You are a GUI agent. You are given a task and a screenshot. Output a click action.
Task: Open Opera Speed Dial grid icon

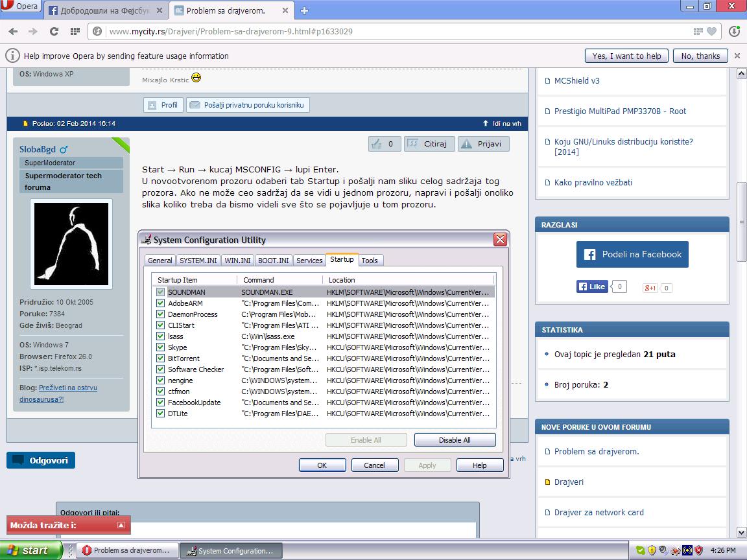[75, 31]
